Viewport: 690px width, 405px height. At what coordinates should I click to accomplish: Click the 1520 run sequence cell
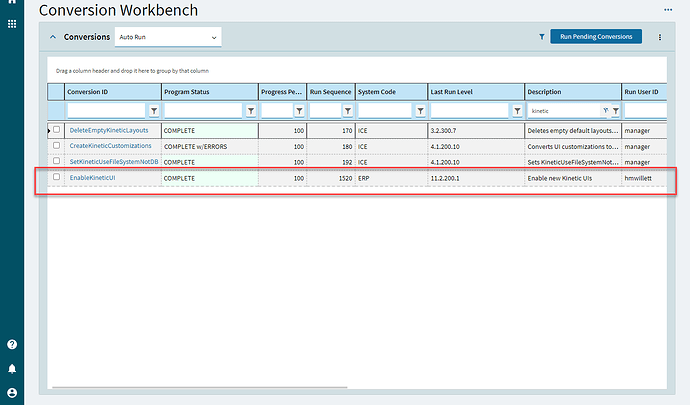point(331,178)
